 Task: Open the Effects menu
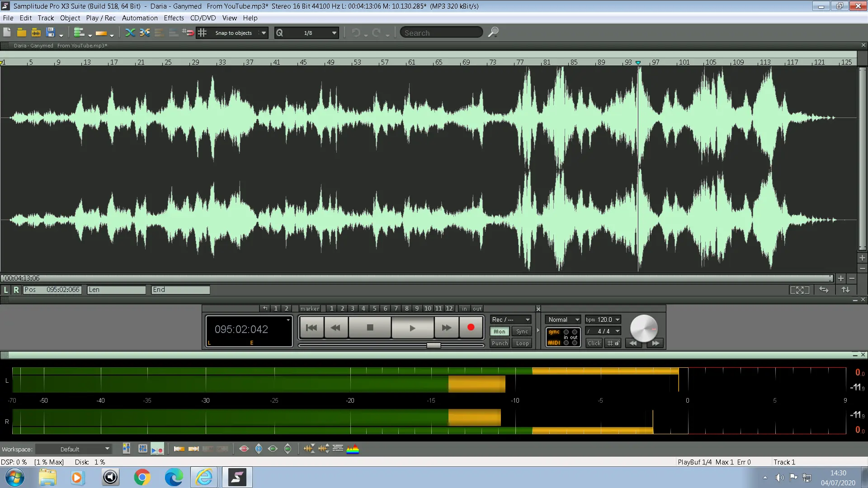[174, 18]
